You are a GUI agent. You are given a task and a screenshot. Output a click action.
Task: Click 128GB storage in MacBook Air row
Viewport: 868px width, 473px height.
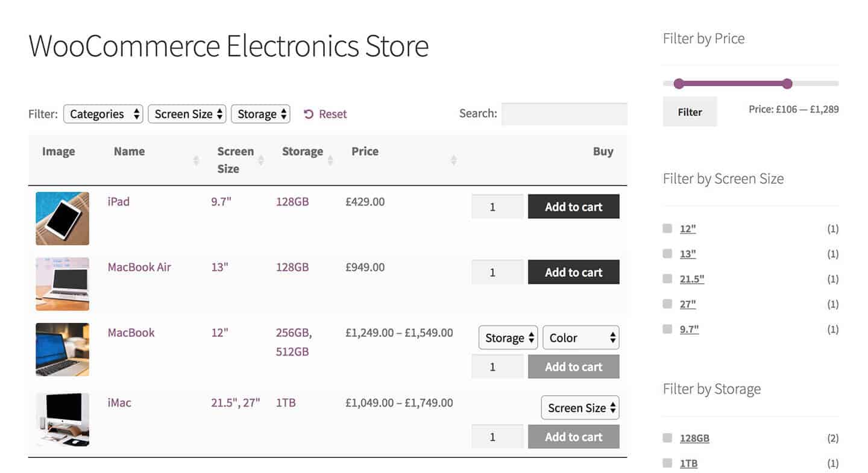[x=292, y=267]
